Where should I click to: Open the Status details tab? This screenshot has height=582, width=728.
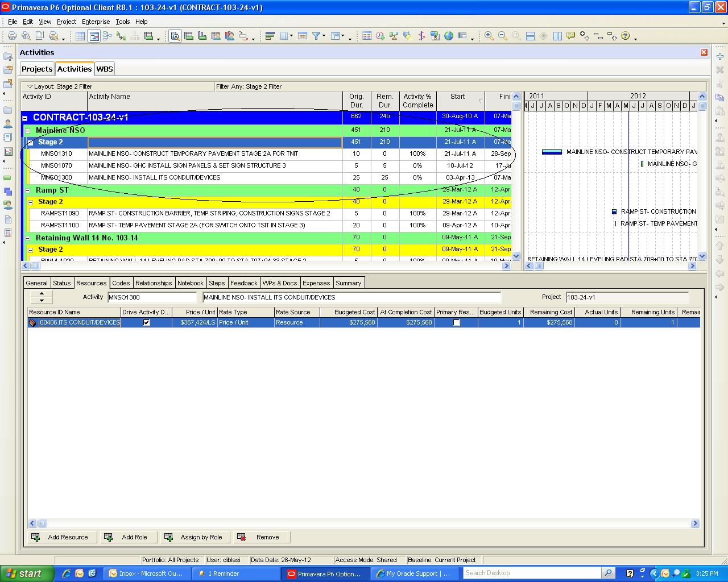62,283
